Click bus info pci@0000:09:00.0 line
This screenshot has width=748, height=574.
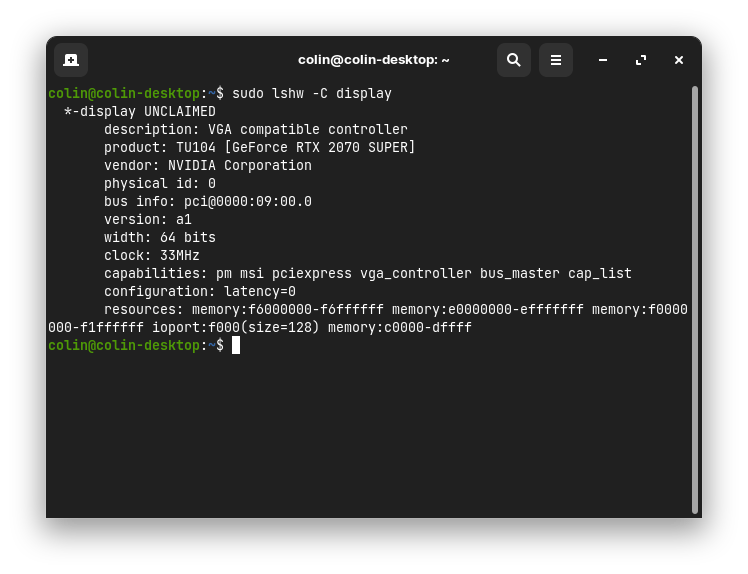(208, 202)
